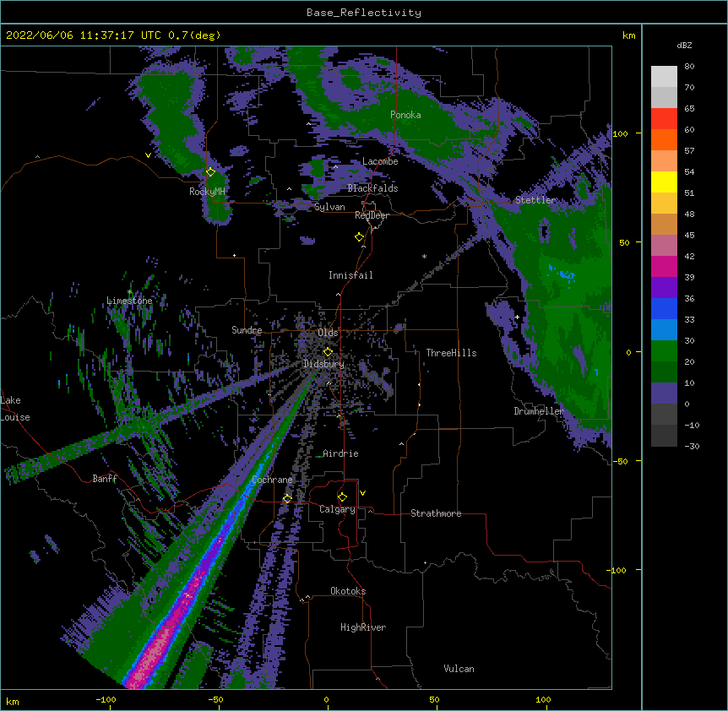Pick the blue swatch between 36 and 33
The width and height of the screenshot is (728, 711).
664,308
